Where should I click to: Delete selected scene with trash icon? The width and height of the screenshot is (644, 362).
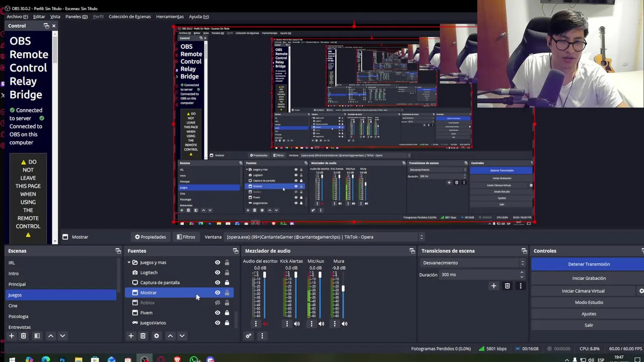point(23,336)
